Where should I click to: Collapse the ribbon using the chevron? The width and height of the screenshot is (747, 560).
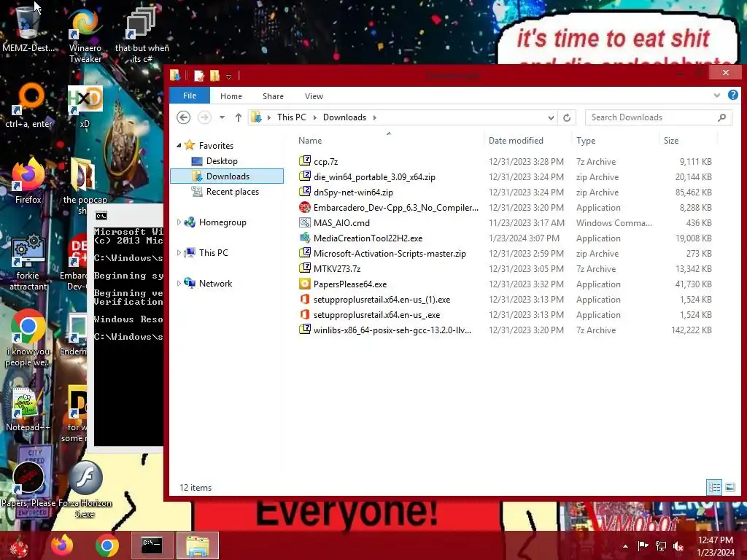pos(717,96)
